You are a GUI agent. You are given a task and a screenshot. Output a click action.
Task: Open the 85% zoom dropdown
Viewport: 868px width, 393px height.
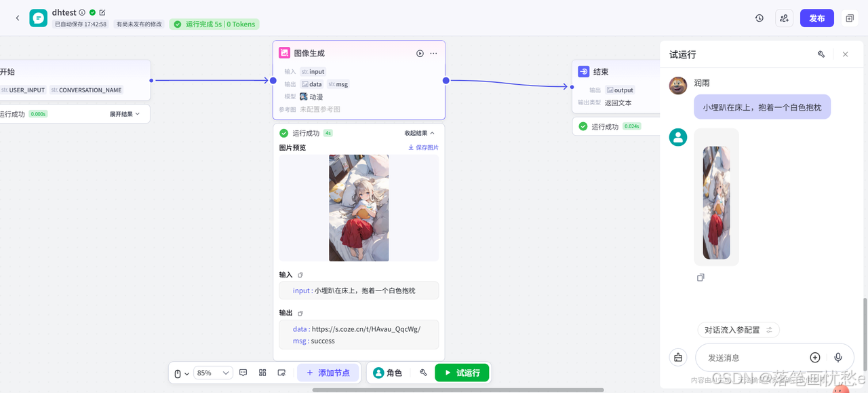click(x=213, y=373)
